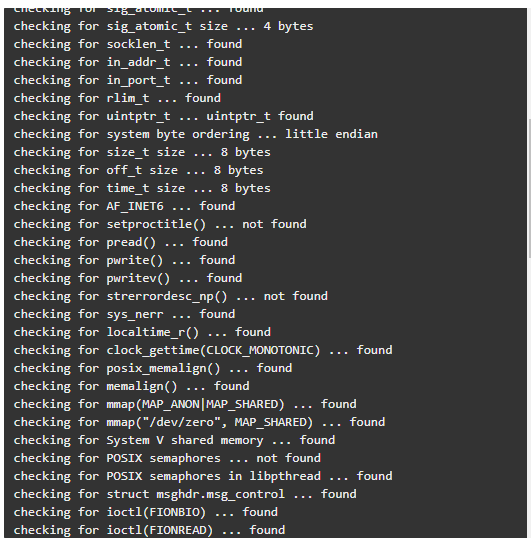
Task: Click the 'clock_gettime(CLOCK_MONOTONIC)' line
Action: click(x=203, y=351)
